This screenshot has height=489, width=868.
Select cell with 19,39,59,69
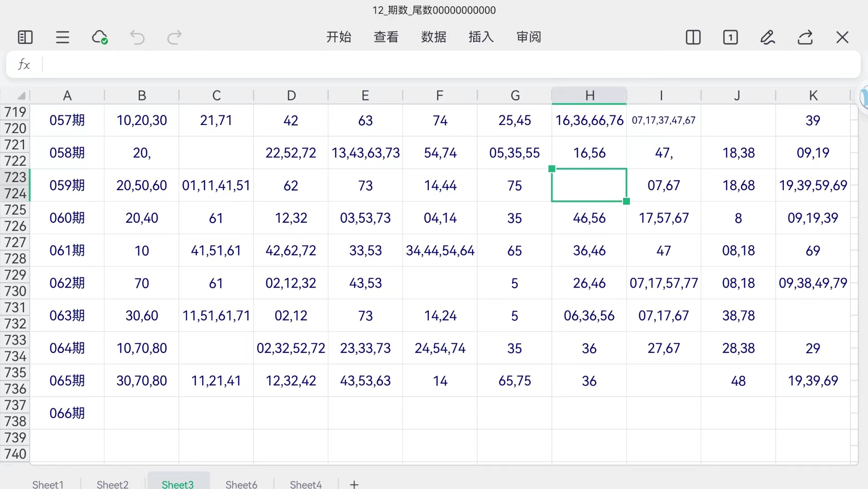tap(813, 185)
